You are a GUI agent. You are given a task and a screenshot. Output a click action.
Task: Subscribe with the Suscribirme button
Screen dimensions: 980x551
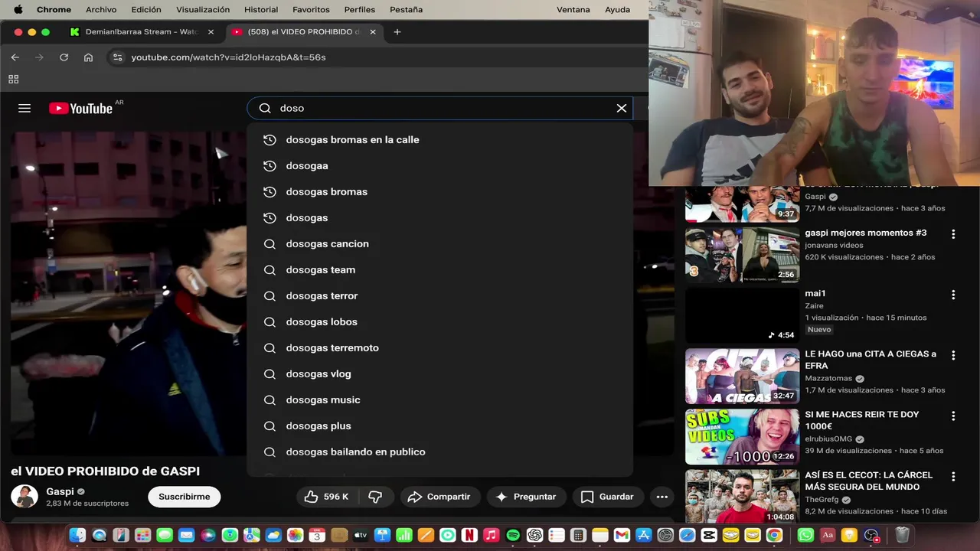pyautogui.click(x=184, y=497)
